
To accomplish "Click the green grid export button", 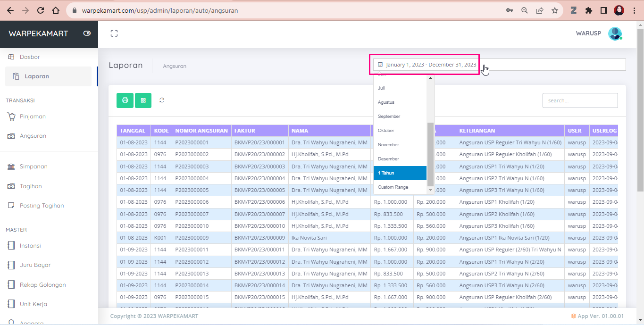I will pyautogui.click(x=143, y=100).
